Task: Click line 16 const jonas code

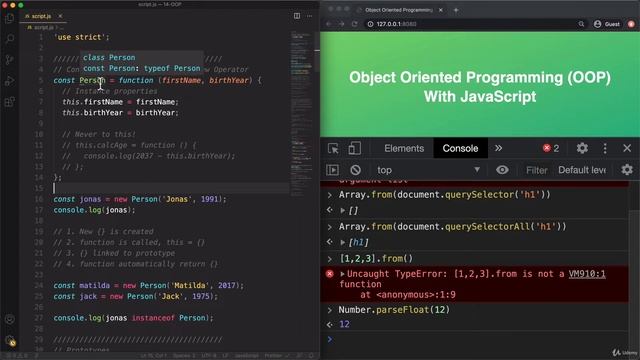Action: click(x=140, y=199)
